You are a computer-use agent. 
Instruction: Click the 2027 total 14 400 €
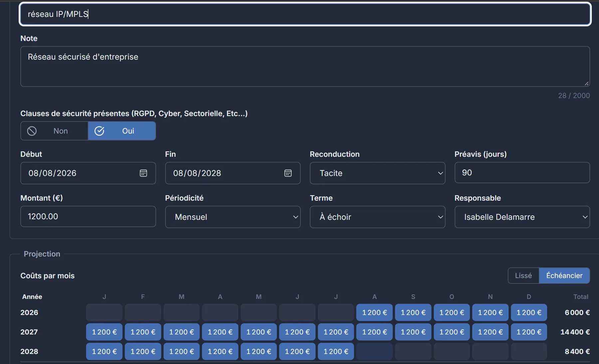[x=575, y=332]
